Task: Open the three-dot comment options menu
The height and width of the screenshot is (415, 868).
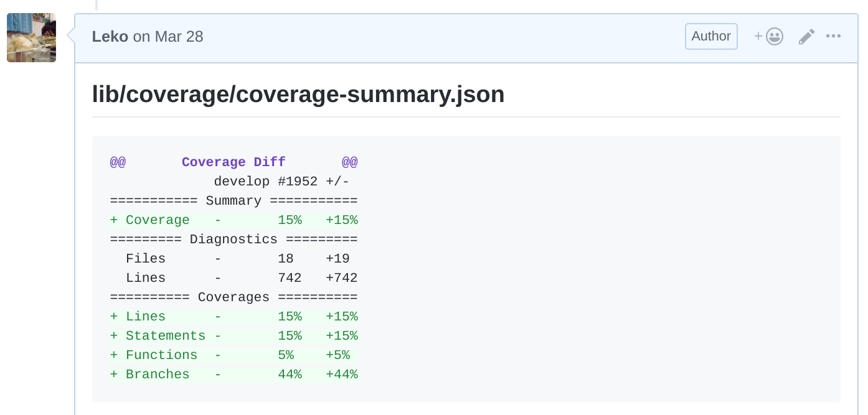Action: pyautogui.click(x=833, y=36)
